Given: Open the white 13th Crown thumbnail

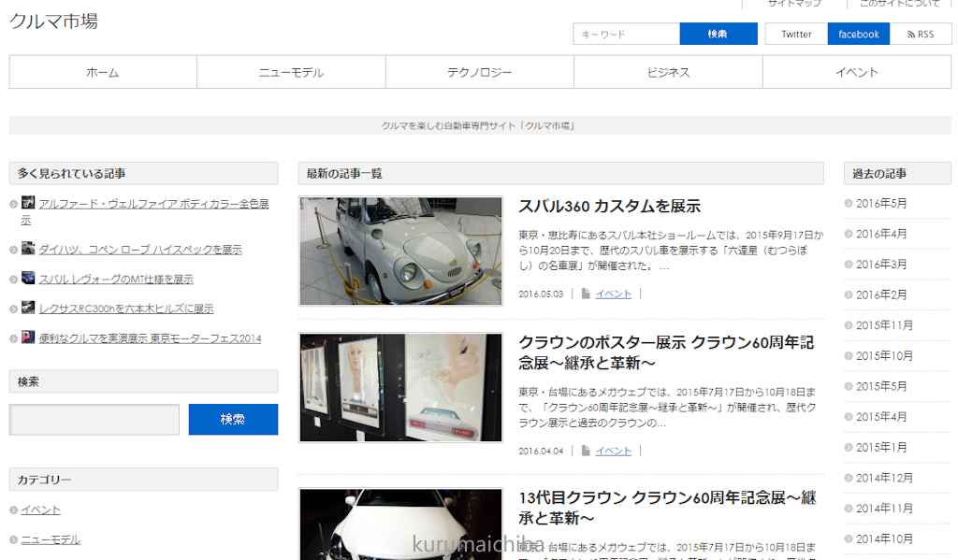Looking at the screenshot, I should coord(400,524).
